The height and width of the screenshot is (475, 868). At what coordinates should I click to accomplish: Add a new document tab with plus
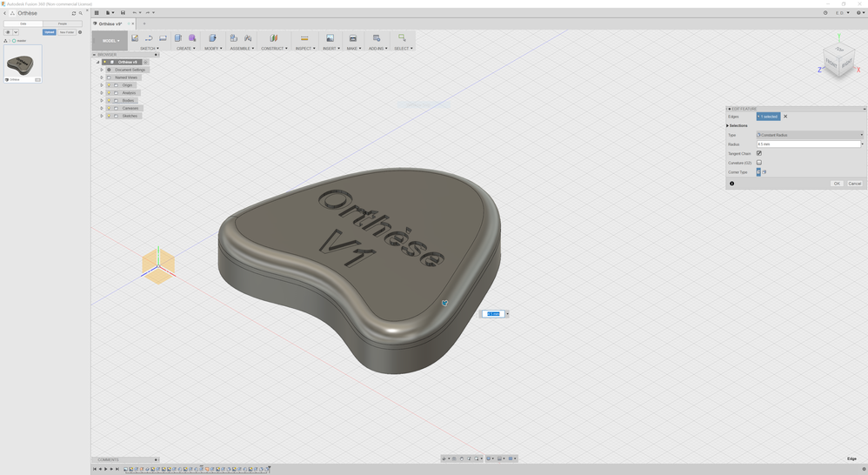point(144,23)
